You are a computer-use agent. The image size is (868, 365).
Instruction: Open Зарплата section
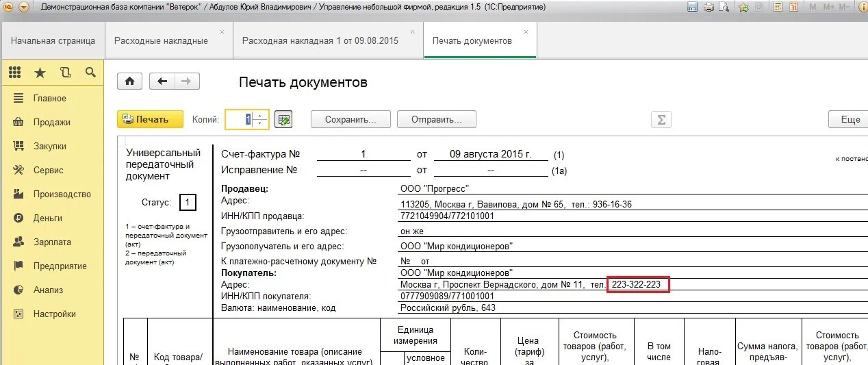coord(52,242)
